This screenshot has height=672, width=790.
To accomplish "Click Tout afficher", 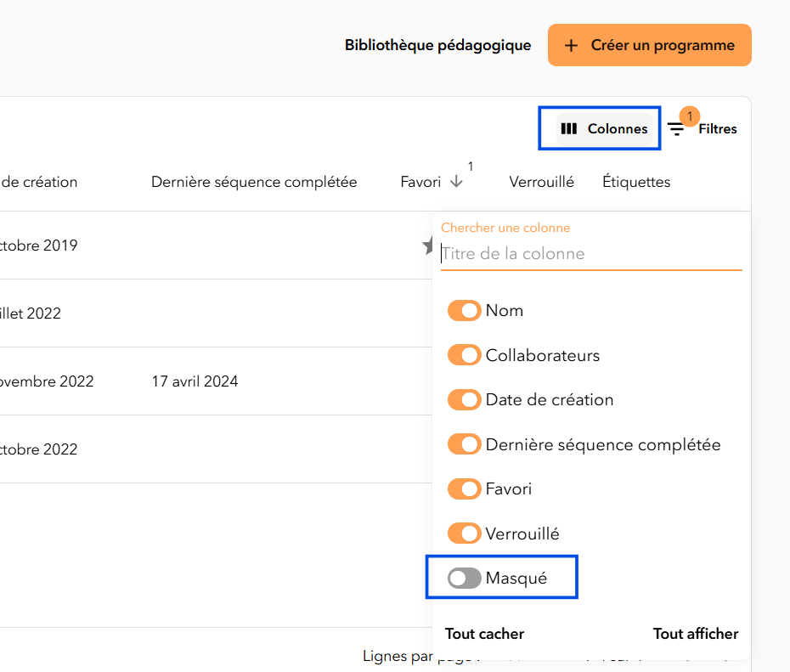I will [695, 634].
